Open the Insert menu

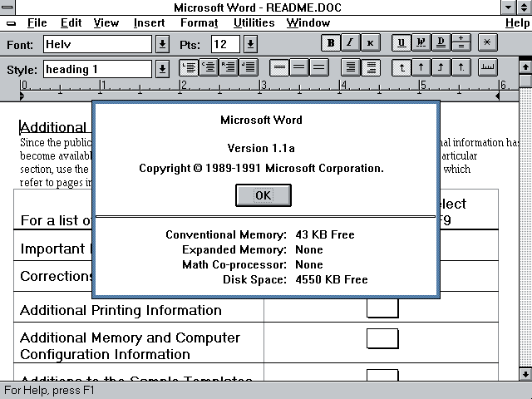pyautogui.click(x=149, y=22)
